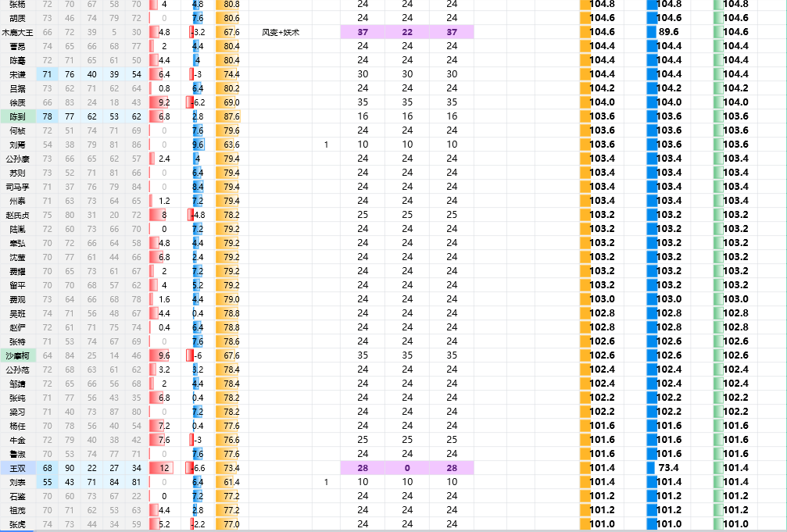The height and width of the screenshot is (532, 787).
Task: Select the 7.6 red-bar cell in 牛金 row
Action: (165, 440)
